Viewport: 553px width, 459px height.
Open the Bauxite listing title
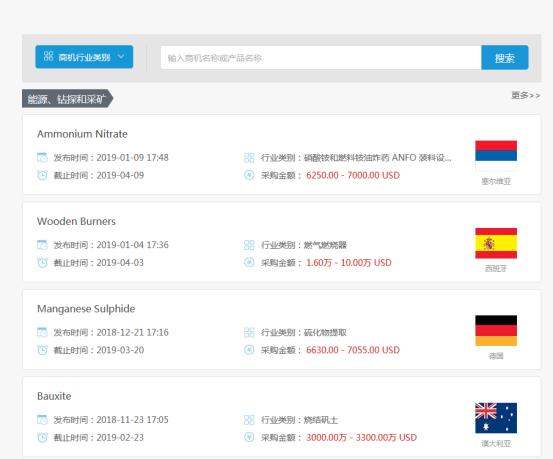coord(54,396)
